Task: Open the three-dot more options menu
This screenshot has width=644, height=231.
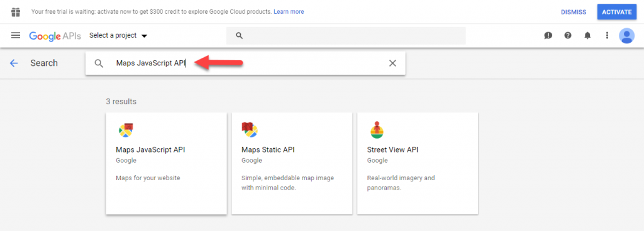Action: (607, 36)
